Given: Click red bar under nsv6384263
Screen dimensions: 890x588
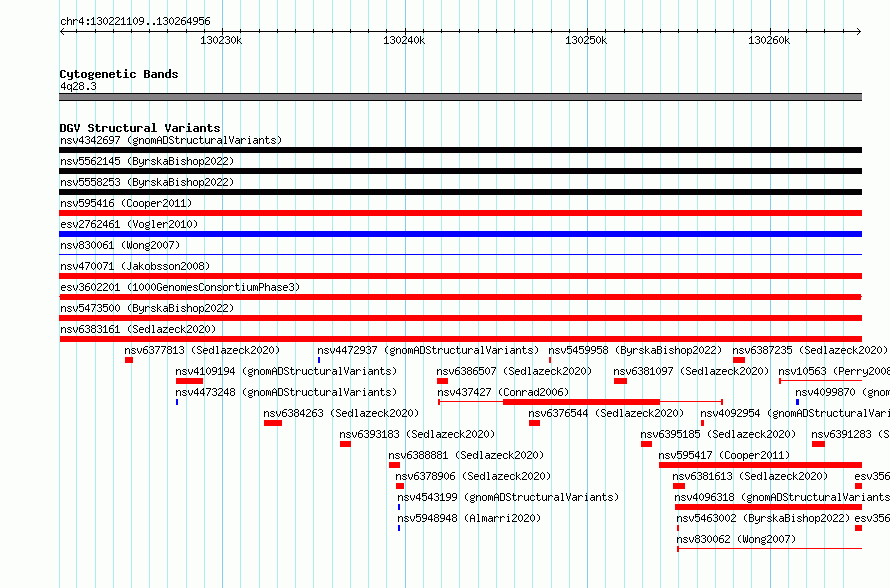Looking at the screenshot, I should [x=273, y=423].
